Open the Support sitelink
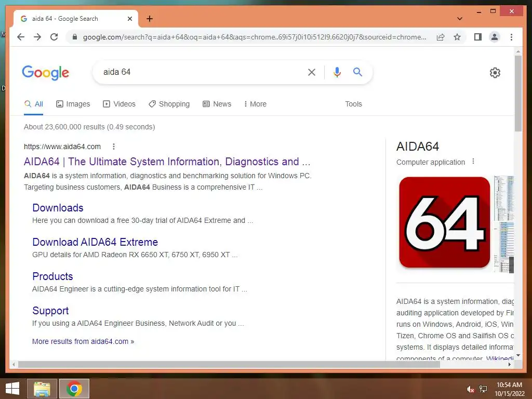 (50, 311)
